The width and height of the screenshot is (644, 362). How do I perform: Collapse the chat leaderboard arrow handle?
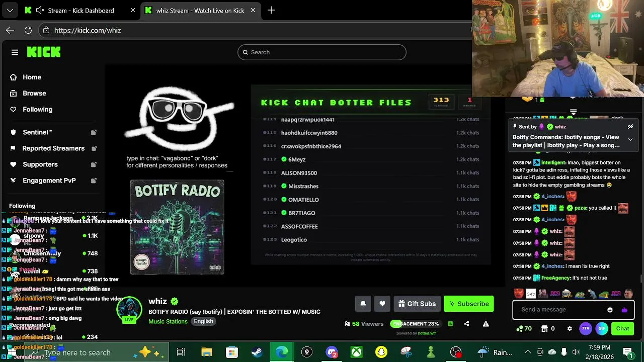[573, 112]
